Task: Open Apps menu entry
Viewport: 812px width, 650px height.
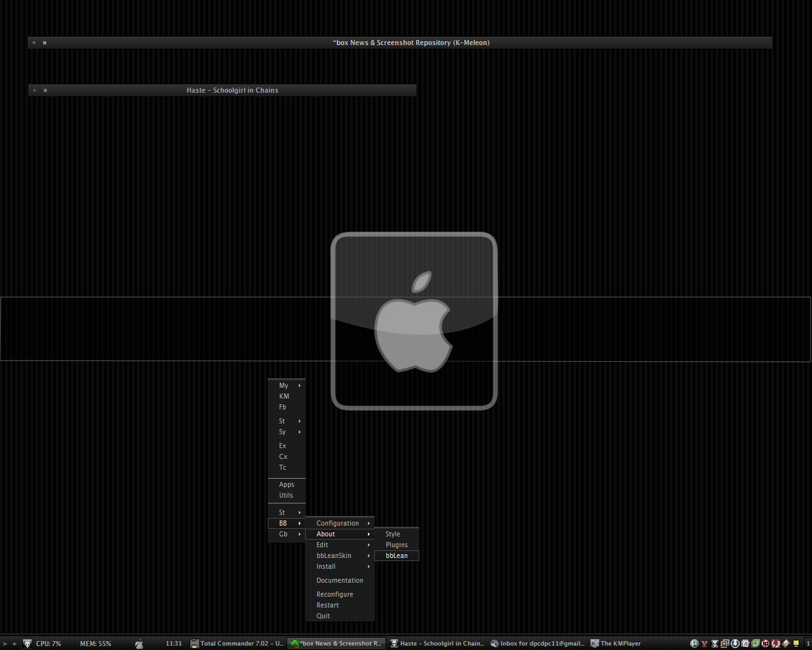Action: pyautogui.click(x=287, y=484)
